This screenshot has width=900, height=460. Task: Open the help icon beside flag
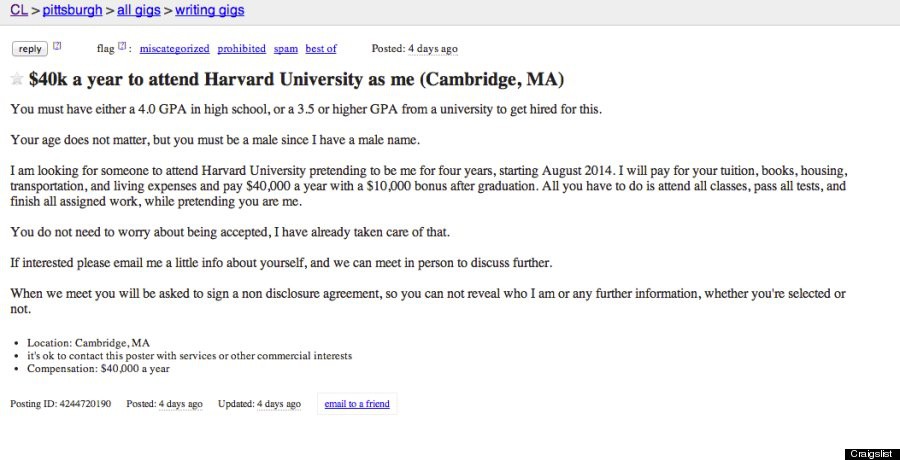122,46
